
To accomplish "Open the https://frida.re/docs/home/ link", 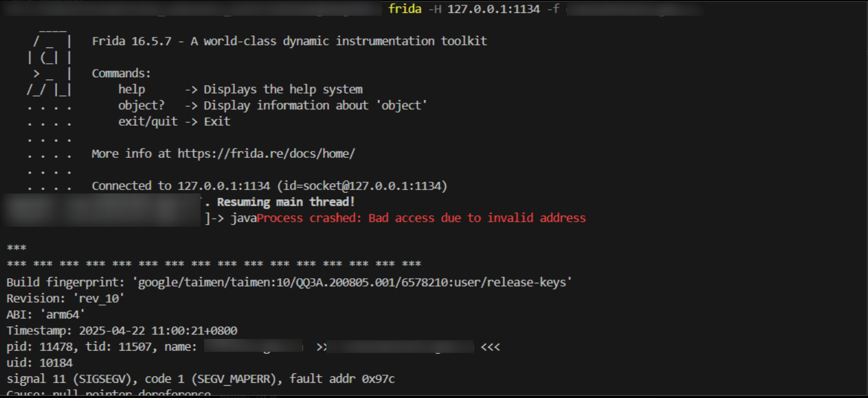I will pyautogui.click(x=266, y=154).
